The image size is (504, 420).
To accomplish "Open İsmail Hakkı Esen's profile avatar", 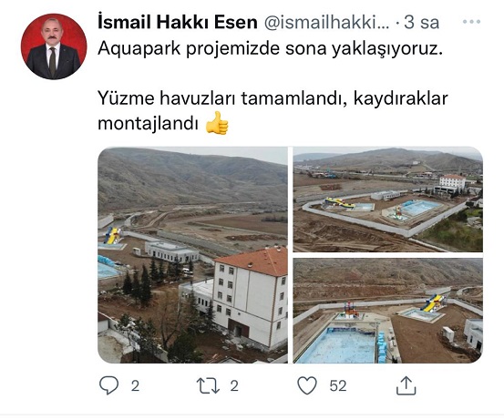I will click(54, 46).
